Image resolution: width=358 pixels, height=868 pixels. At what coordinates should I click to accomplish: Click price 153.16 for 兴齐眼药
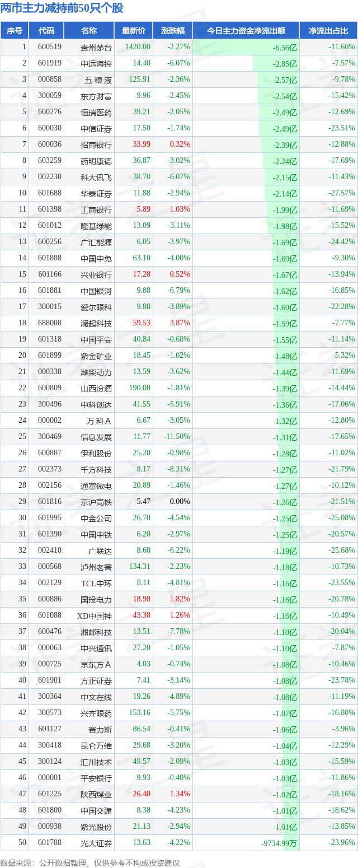pyautogui.click(x=140, y=713)
